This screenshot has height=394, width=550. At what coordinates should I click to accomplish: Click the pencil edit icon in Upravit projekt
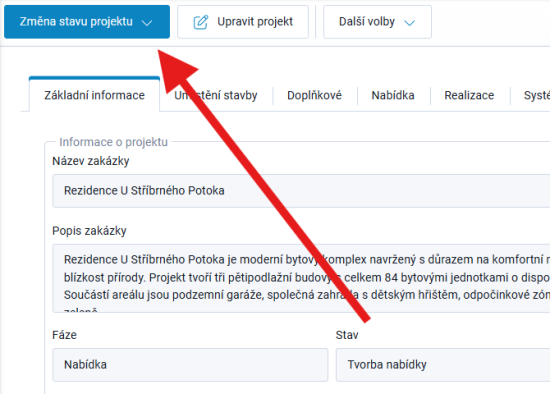point(201,22)
